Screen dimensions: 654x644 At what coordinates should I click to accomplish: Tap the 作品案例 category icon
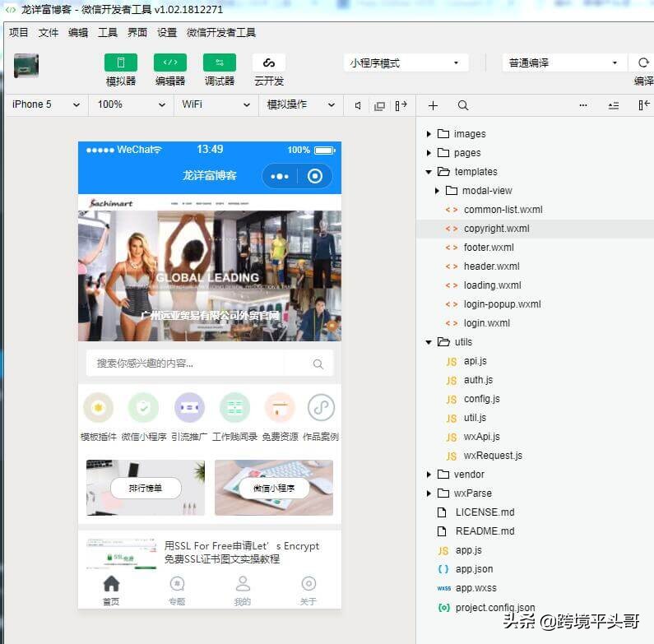click(x=321, y=407)
